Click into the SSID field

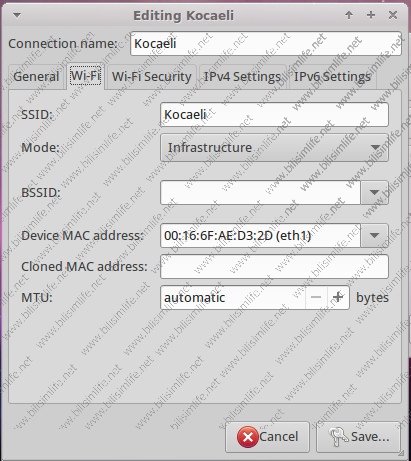[274, 115]
